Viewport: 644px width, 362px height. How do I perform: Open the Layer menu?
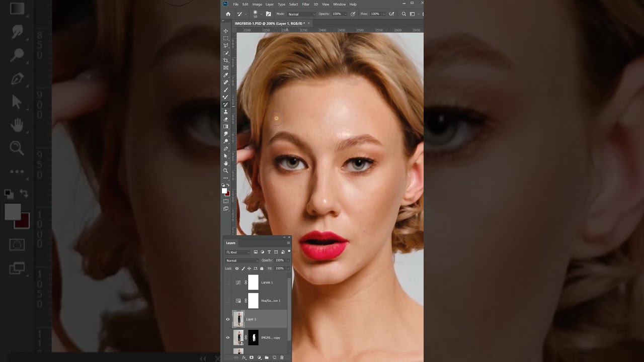(270, 5)
